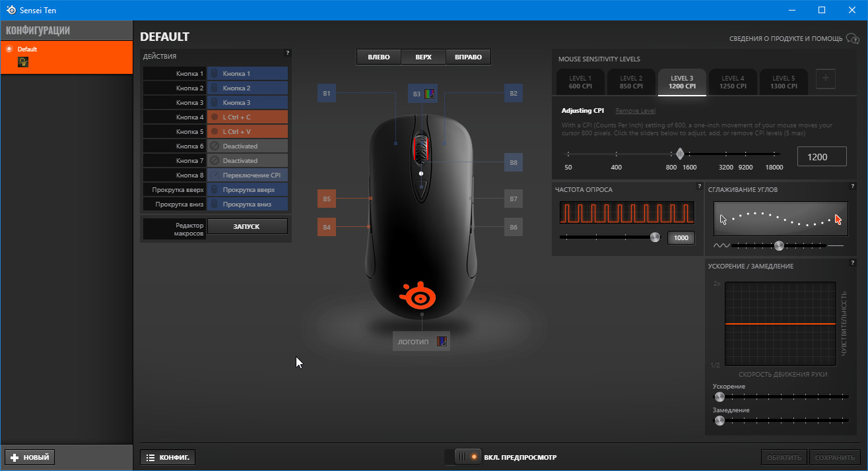Open the ЛОГОТИП illumination color icon
Viewport: 868px width, 471px height.
(442, 342)
